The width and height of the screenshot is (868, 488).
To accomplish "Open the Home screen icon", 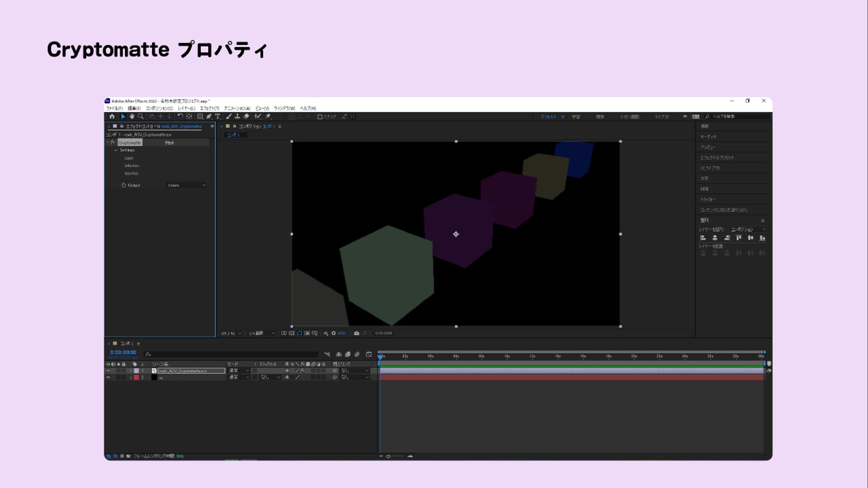I will coord(112,117).
